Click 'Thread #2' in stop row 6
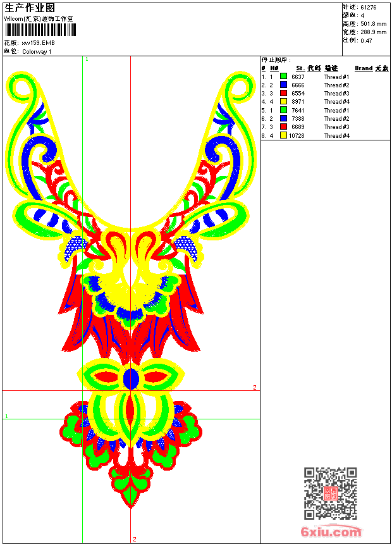Viewport: 392px width, 544px height. click(336, 119)
